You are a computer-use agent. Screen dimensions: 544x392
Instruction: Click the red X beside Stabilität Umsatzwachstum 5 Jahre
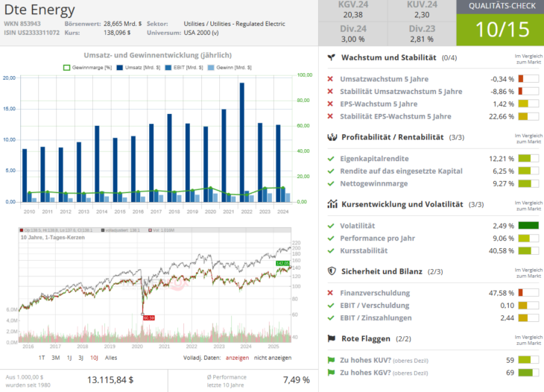tap(330, 92)
